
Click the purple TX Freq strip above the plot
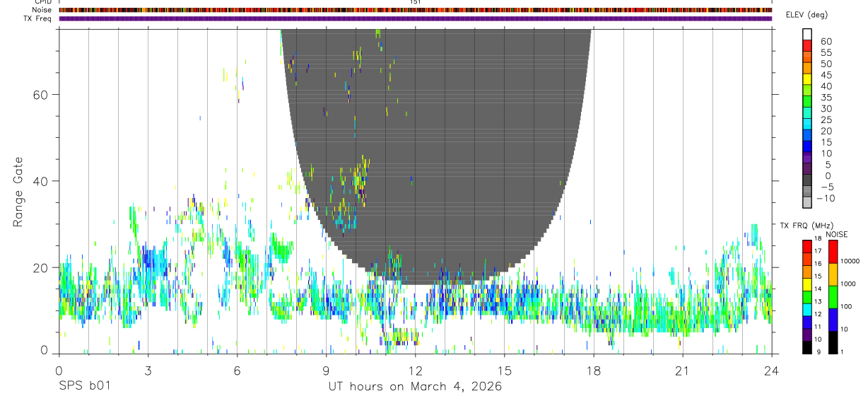[416, 18]
